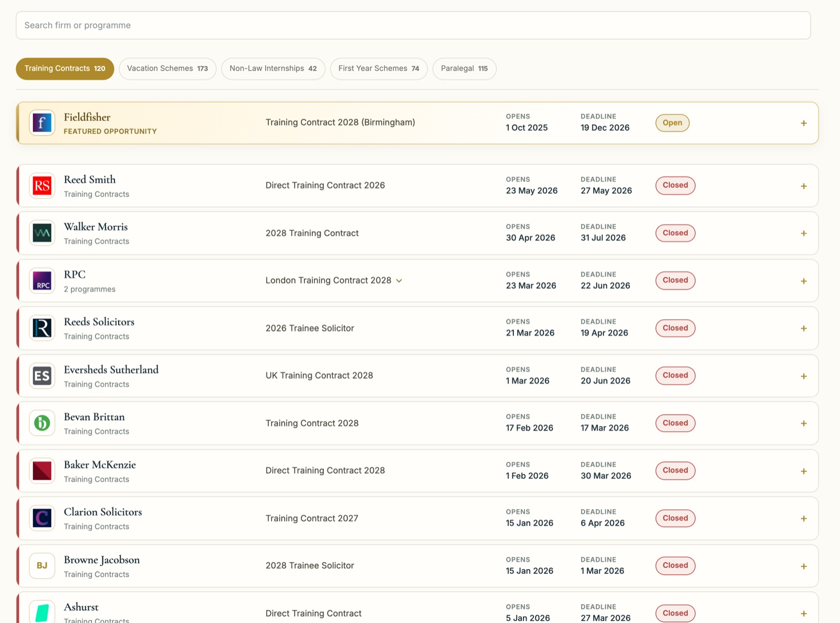This screenshot has height=623, width=840.
Task: Click the 2 programmes label under RPC
Action: [90, 289]
